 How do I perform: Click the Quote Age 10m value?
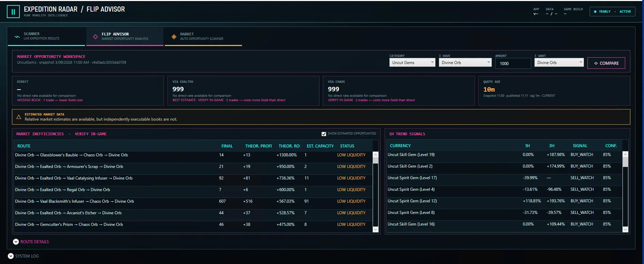pyautogui.click(x=489, y=90)
